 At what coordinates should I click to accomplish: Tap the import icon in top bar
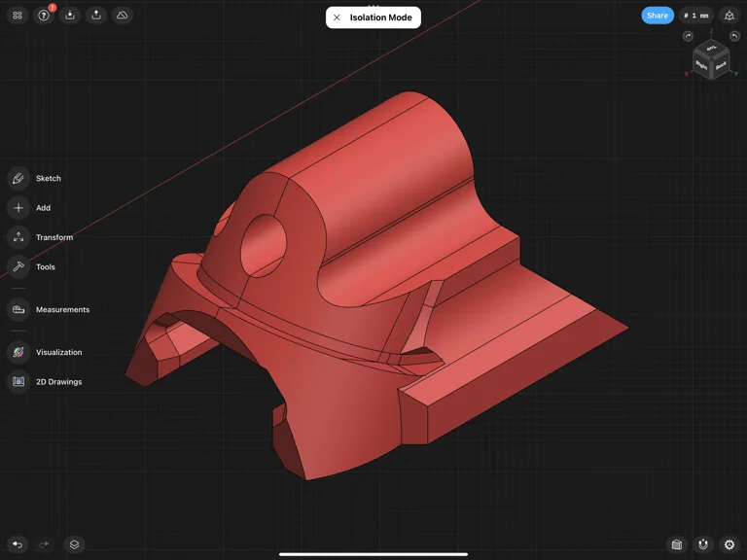[70, 16]
